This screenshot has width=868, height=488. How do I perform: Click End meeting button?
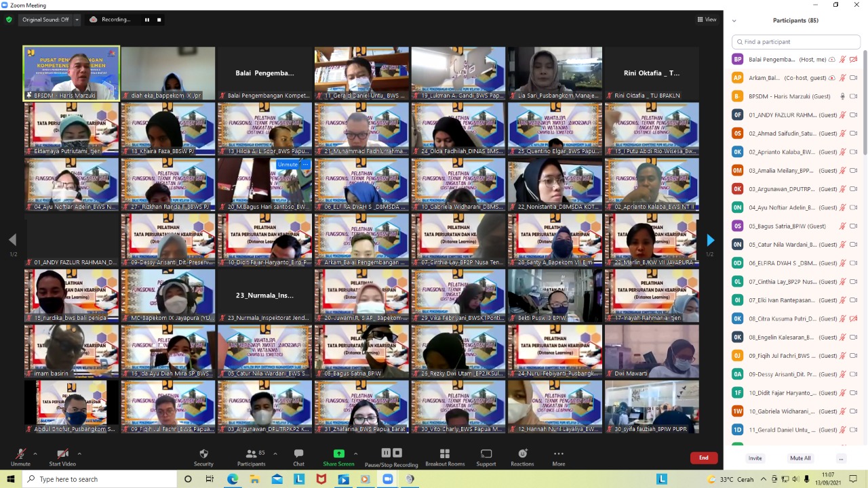[x=704, y=457]
